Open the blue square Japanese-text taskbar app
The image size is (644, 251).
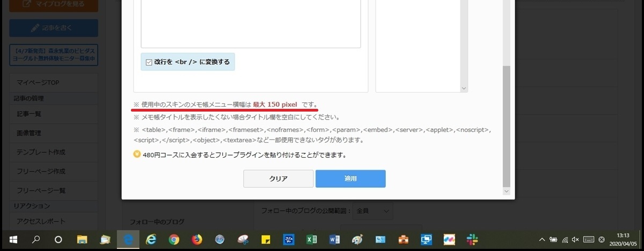[x=288, y=240]
